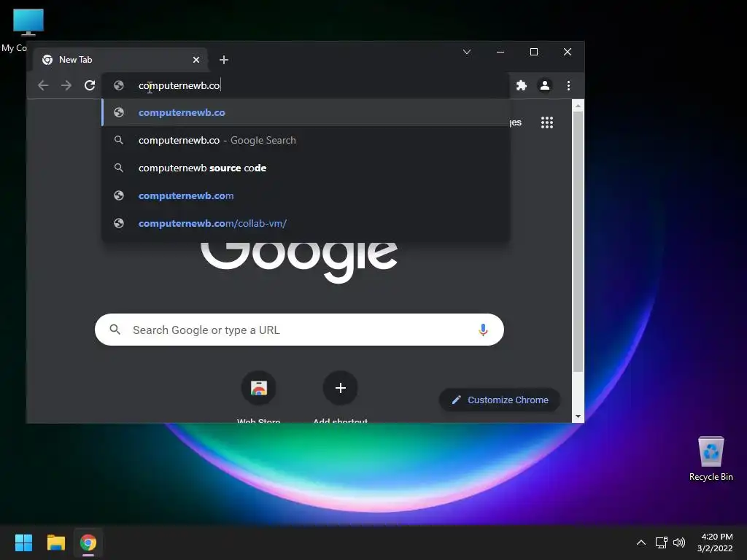Click the magnifier icon in Google search box

[115, 329]
